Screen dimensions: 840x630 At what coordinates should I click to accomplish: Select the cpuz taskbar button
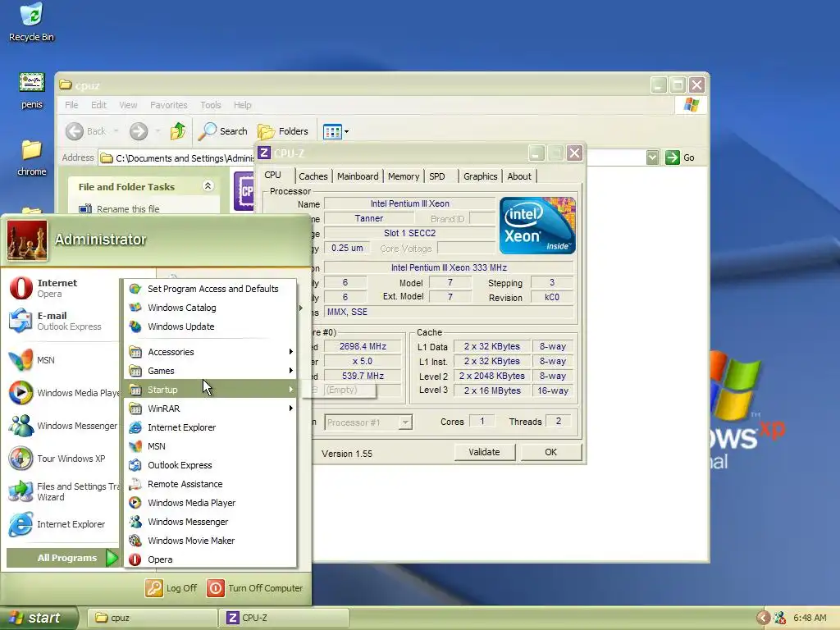(x=152, y=618)
